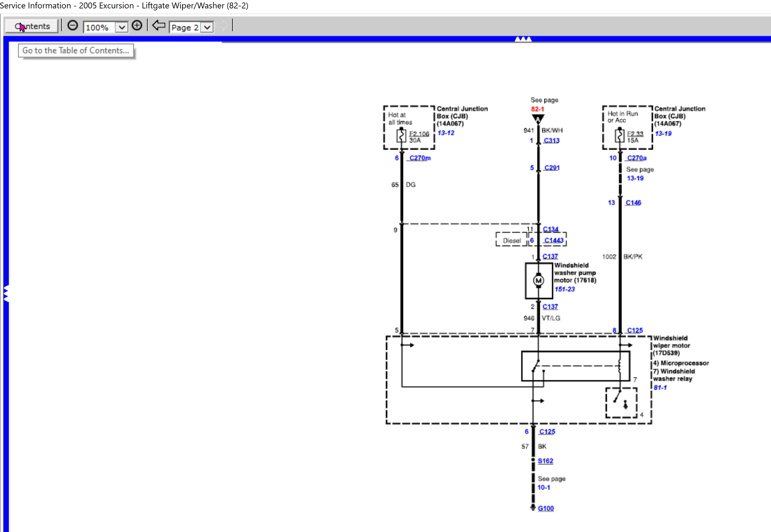Click the grayed next page arrow
Screen dimensions: 771x532
222,26
